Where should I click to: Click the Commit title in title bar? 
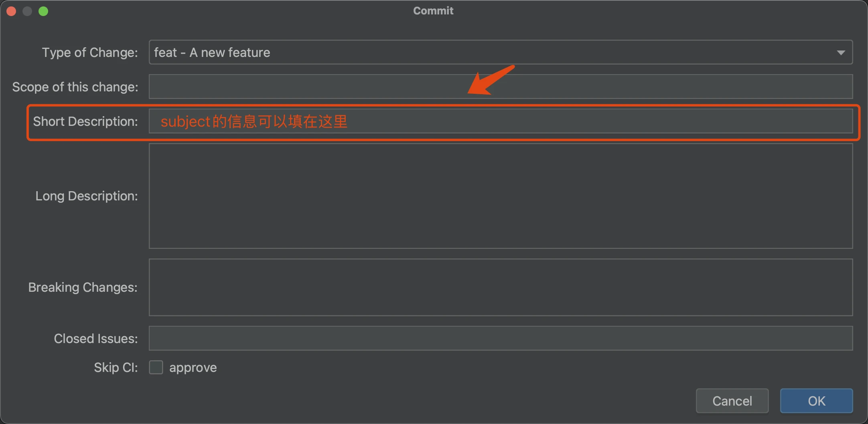click(x=433, y=11)
